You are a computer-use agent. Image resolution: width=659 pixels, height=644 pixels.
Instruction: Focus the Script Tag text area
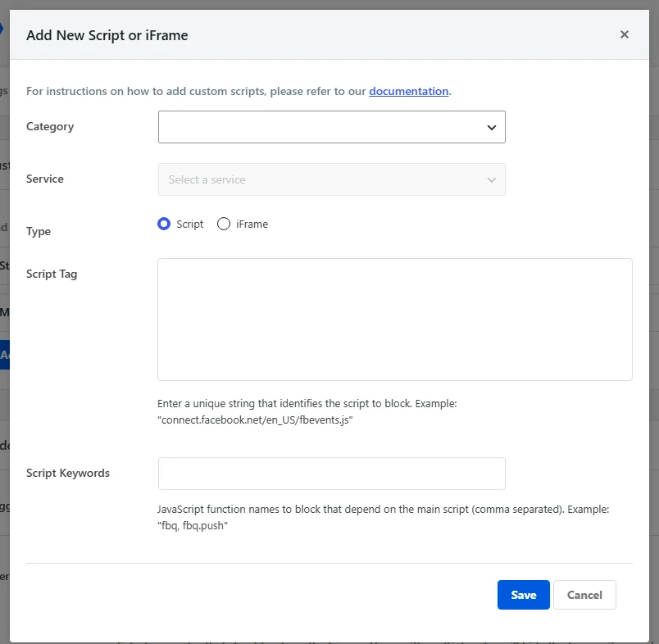394,320
